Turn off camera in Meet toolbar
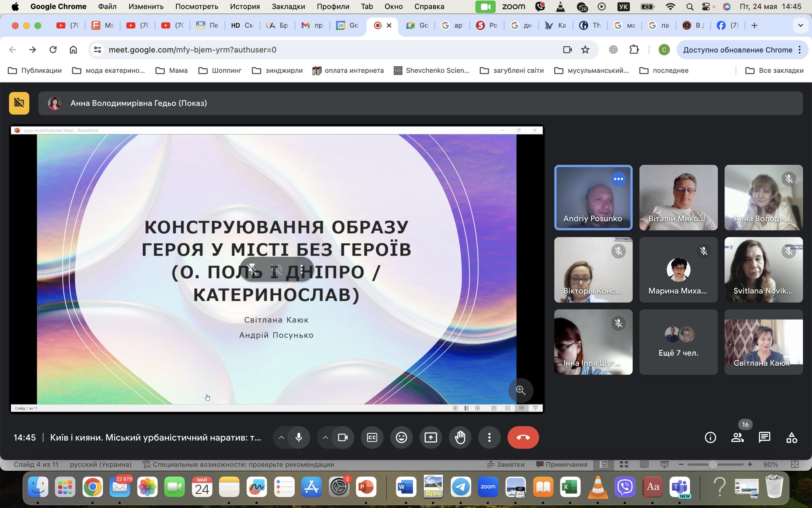This screenshot has width=812, height=508. pyautogui.click(x=343, y=437)
